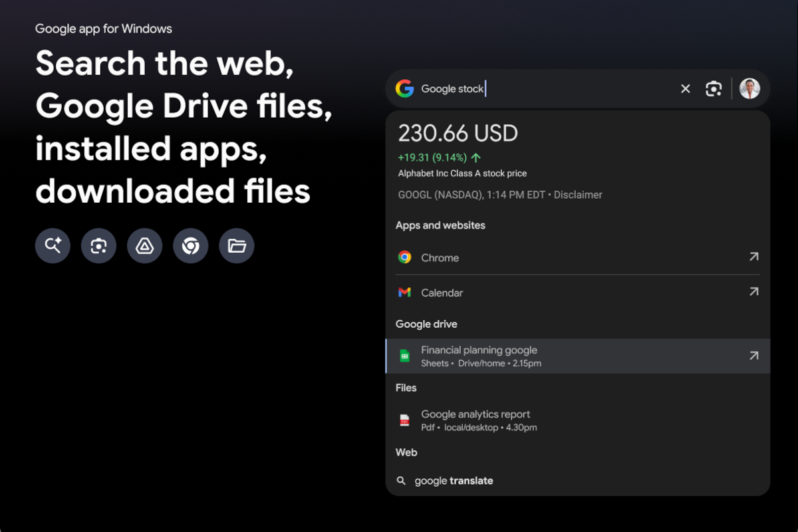798x532 pixels.
Task: Open the downloaded files folder icon
Action: point(236,245)
